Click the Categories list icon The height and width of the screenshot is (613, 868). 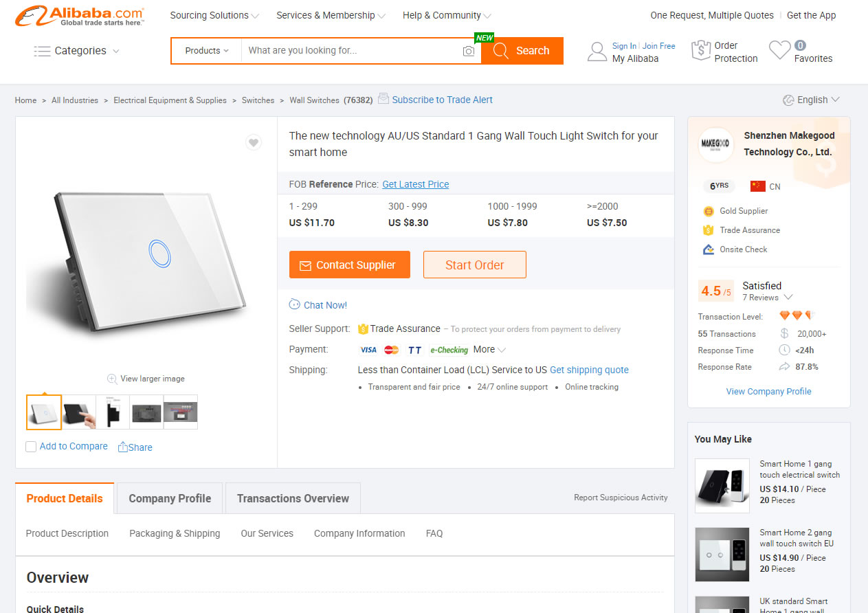pos(42,51)
